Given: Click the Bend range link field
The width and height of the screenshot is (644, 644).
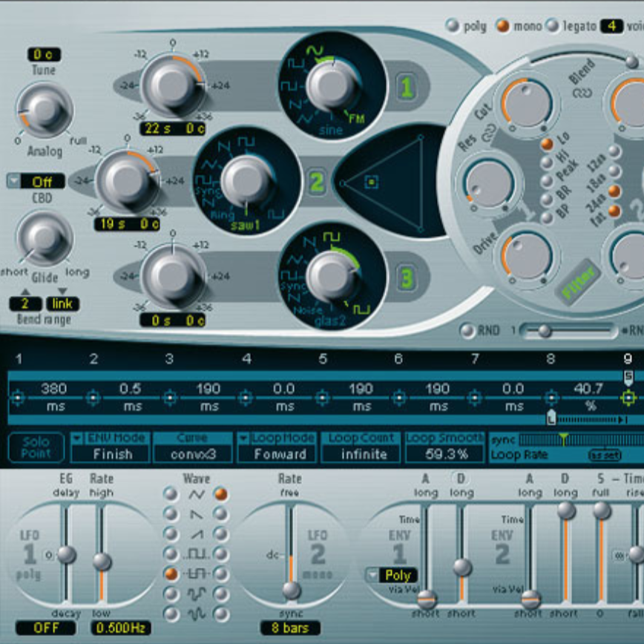Looking at the screenshot, I should point(62,303).
